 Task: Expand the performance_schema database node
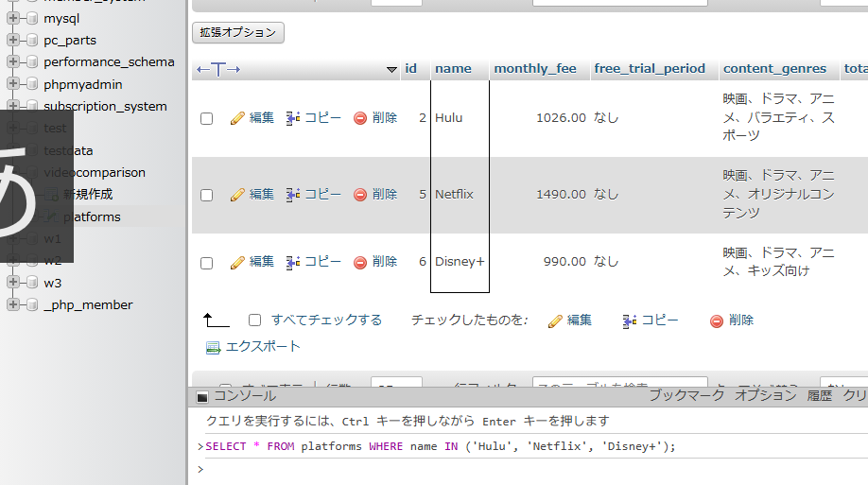pyautogui.click(x=12, y=61)
